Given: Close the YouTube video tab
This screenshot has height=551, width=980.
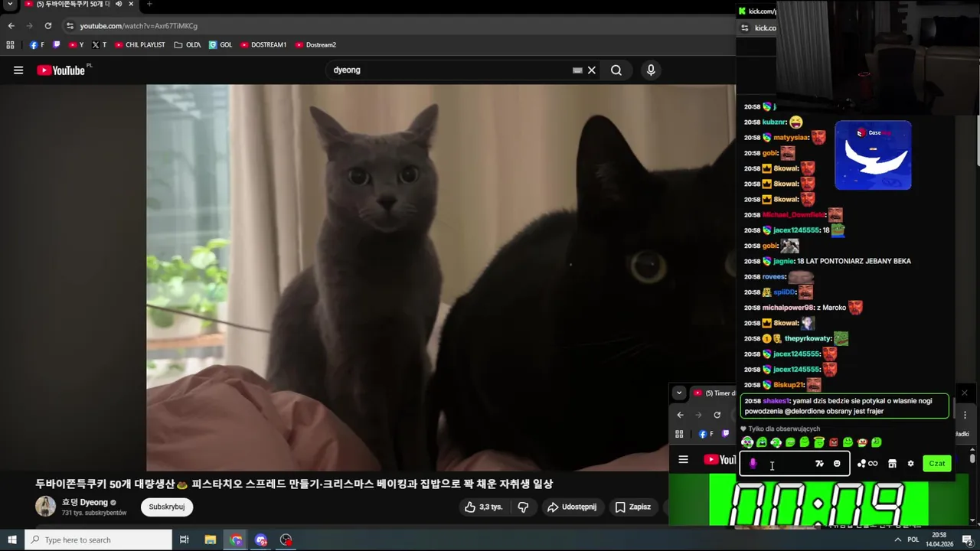Looking at the screenshot, I should coord(131,4).
